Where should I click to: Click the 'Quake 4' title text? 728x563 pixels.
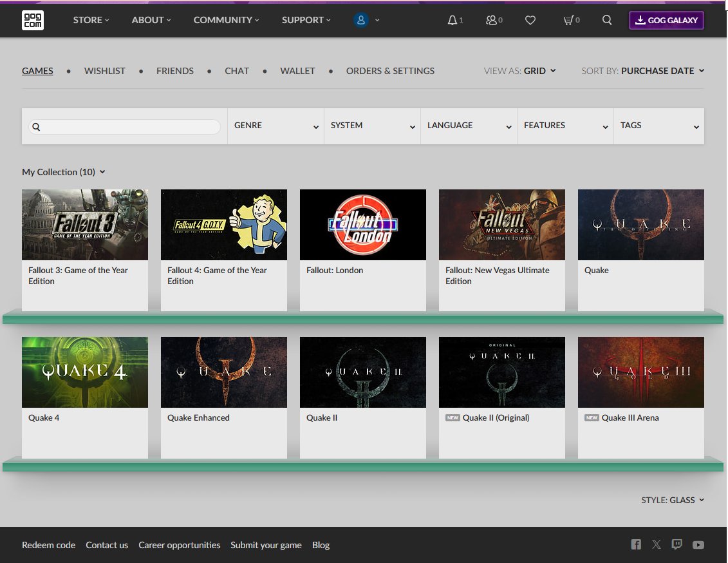[44, 417]
